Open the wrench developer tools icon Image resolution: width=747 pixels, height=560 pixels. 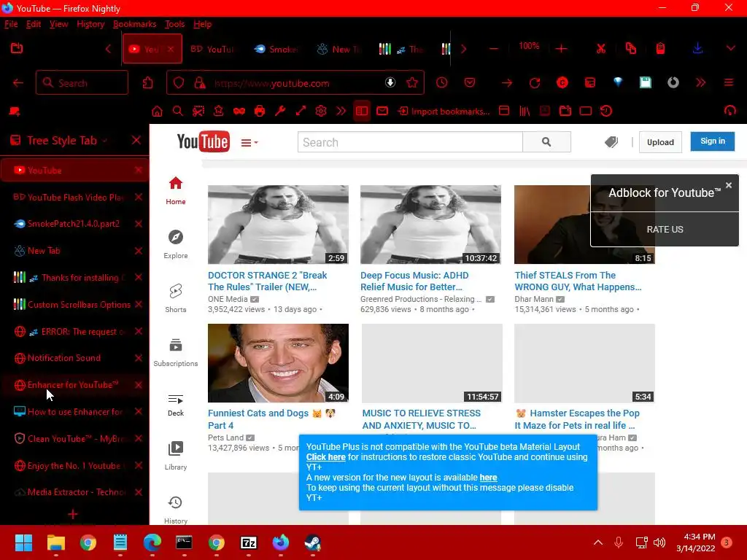(280, 111)
